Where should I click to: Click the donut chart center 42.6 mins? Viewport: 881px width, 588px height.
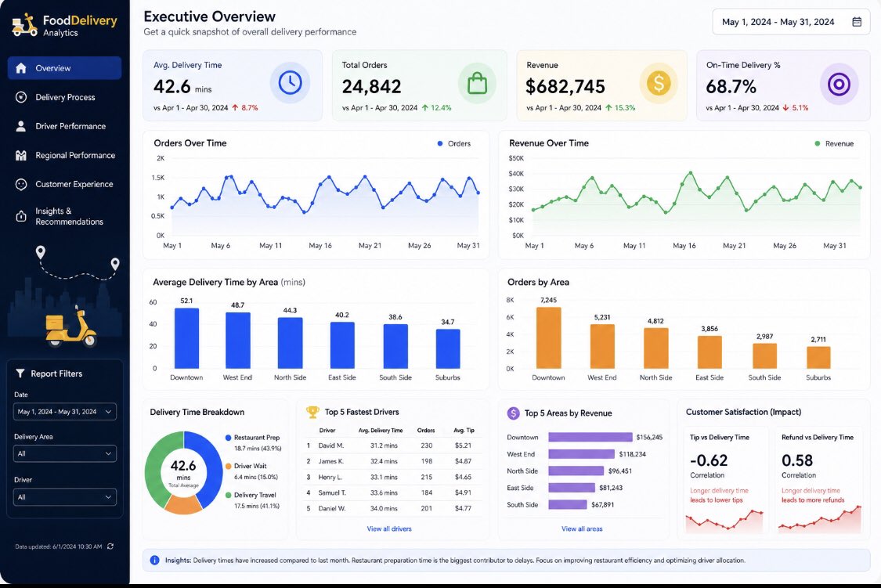coord(183,472)
